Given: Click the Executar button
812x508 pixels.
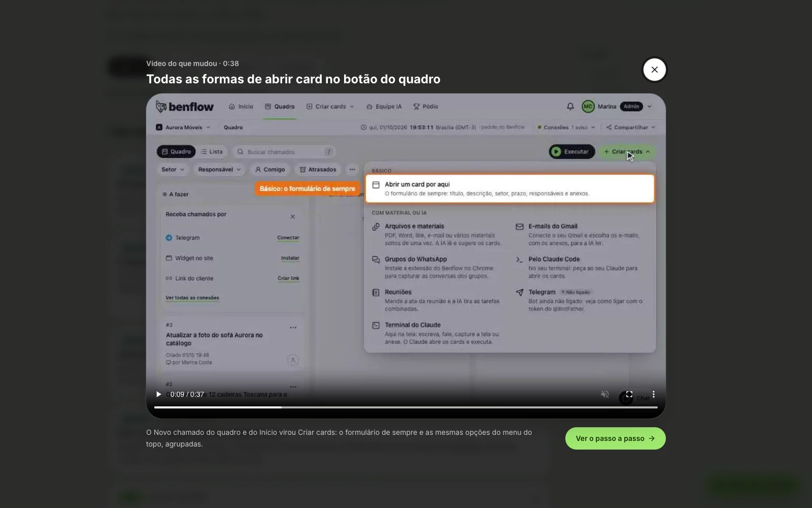Looking at the screenshot, I should [x=572, y=151].
